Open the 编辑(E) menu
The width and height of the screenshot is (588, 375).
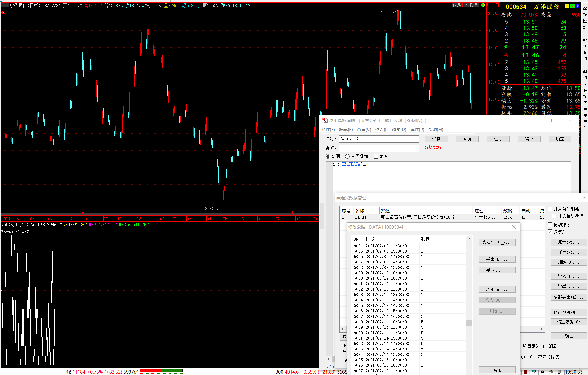(x=346, y=130)
